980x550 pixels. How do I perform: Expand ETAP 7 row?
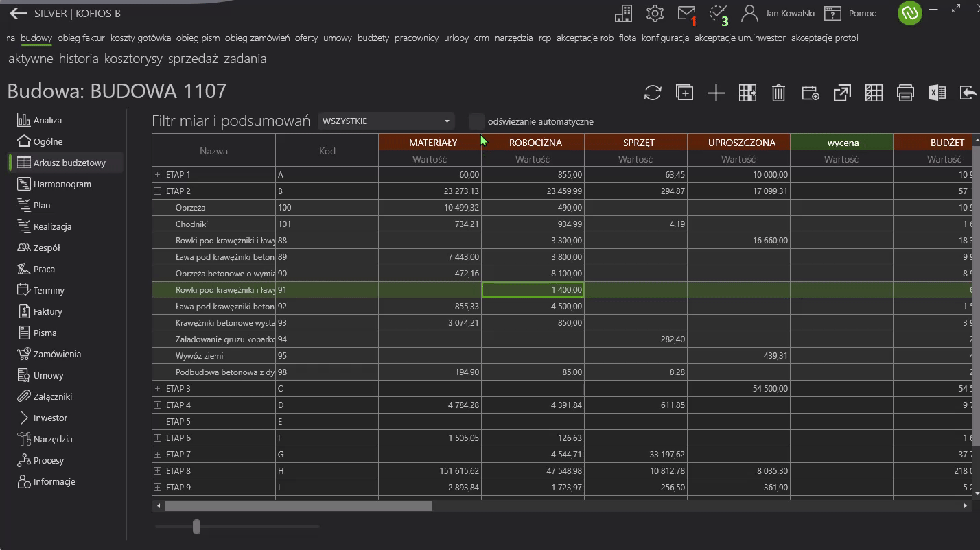(x=157, y=455)
